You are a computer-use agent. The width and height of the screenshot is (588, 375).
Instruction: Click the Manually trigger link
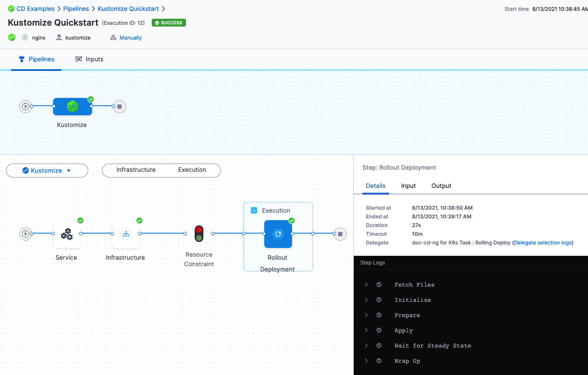tap(130, 38)
